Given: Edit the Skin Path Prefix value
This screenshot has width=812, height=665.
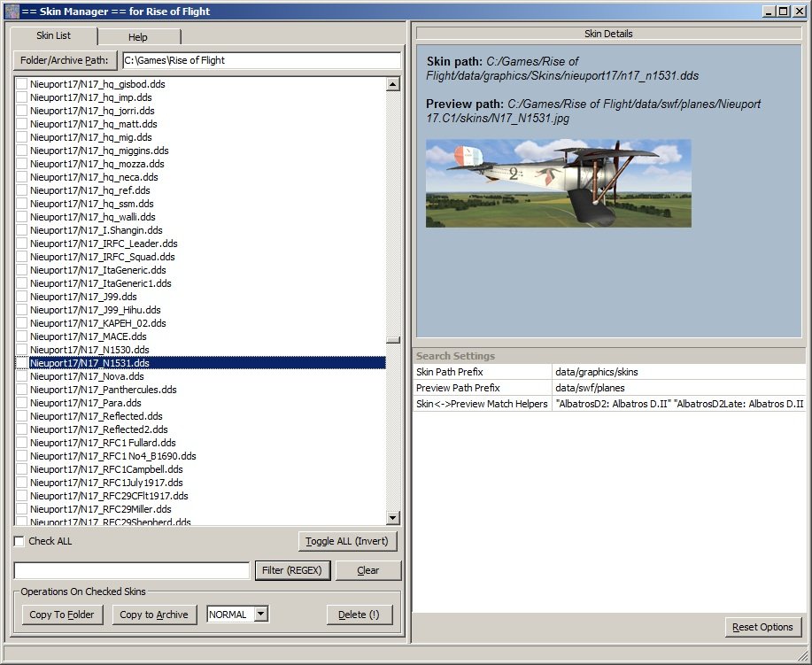Looking at the screenshot, I should tap(678, 372).
